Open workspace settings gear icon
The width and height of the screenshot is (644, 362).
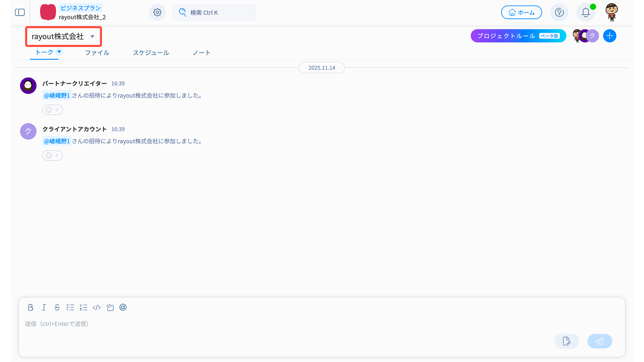coord(157,12)
